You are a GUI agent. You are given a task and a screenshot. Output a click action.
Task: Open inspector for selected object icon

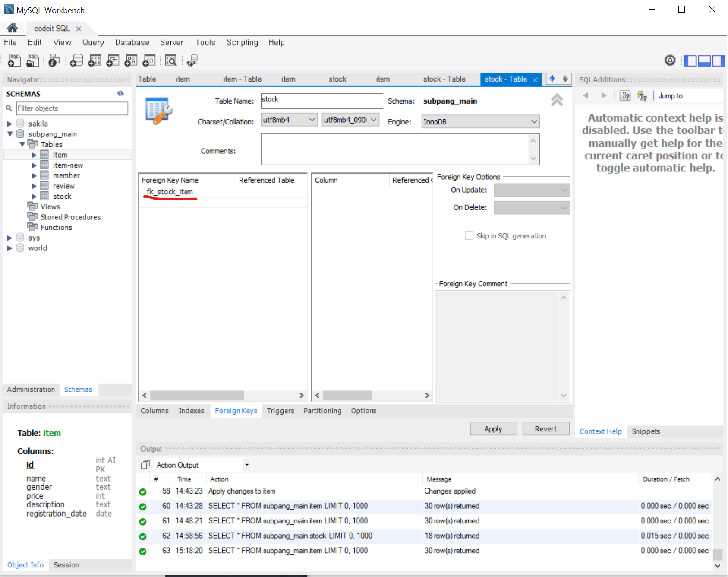54,60
